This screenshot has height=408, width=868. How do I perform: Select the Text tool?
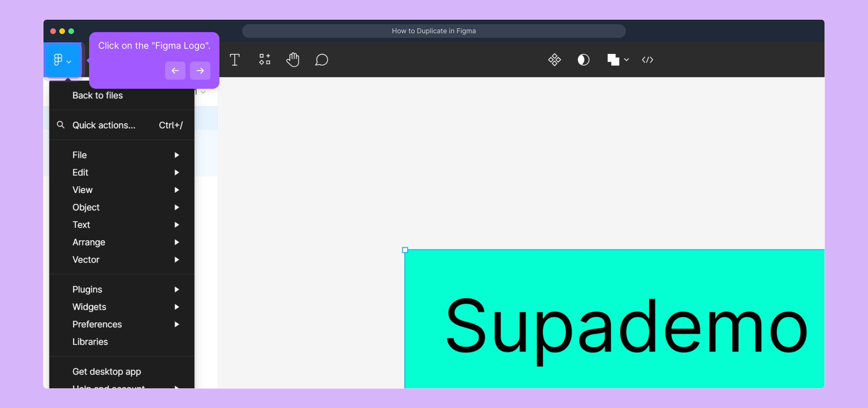coord(235,60)
